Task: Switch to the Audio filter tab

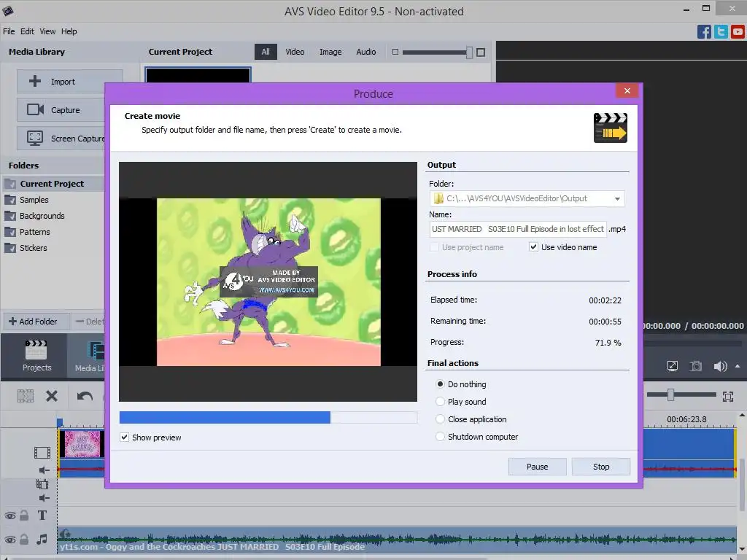Action: [x=366, y=52]
